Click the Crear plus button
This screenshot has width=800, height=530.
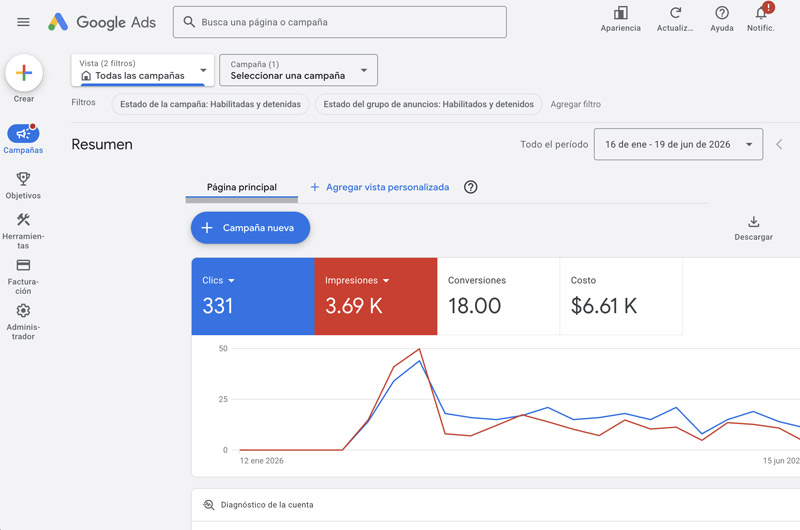pyautogui.click(x=24, y=73)
